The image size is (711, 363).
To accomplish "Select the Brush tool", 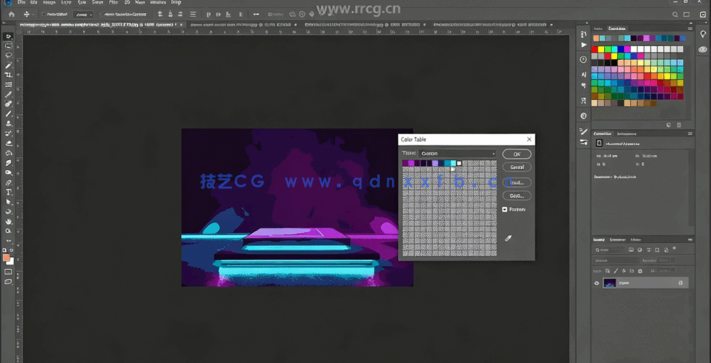I will [x=8, y=114].
